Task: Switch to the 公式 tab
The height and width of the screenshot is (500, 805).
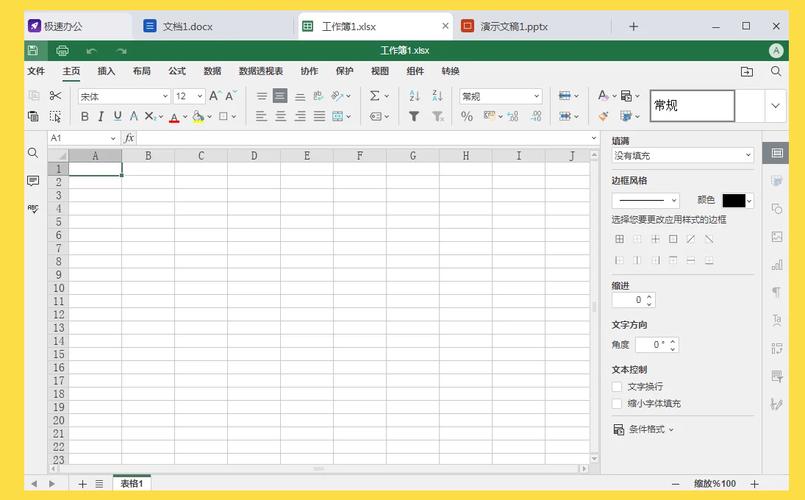Action: (x=177, y=71)
